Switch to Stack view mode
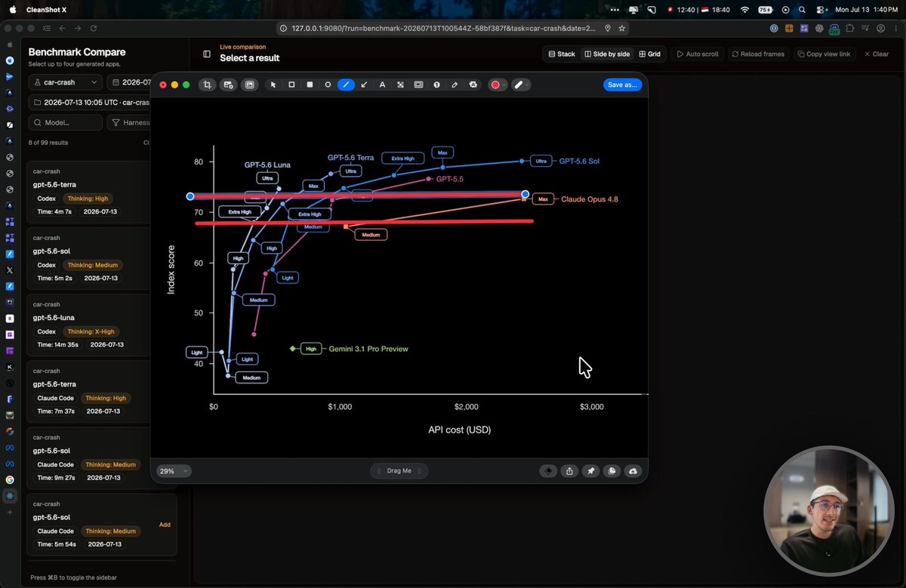This screenshot has width=906, height=588. (562, 54)
